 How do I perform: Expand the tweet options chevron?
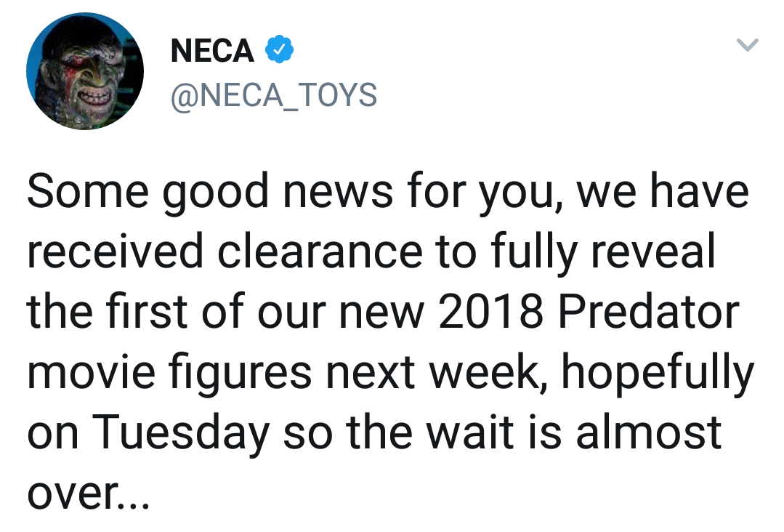(747, 46)
